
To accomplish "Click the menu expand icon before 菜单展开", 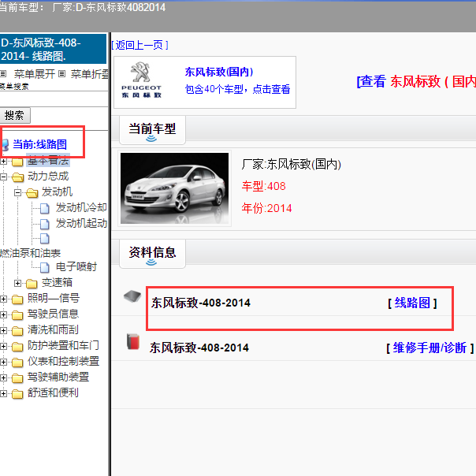I will point(3,74).
